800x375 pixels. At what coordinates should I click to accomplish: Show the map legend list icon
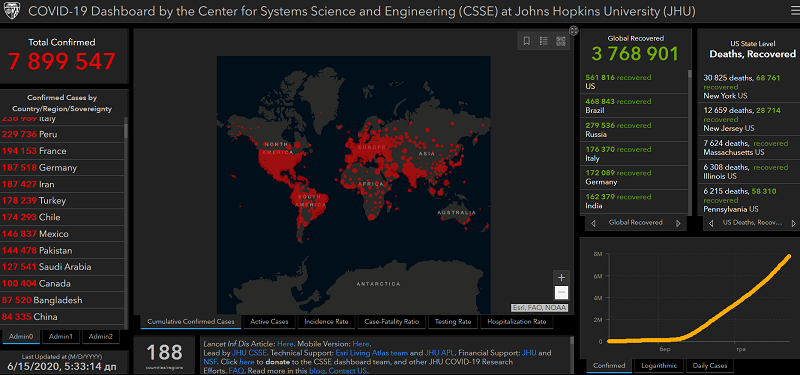tap(544, 41)
